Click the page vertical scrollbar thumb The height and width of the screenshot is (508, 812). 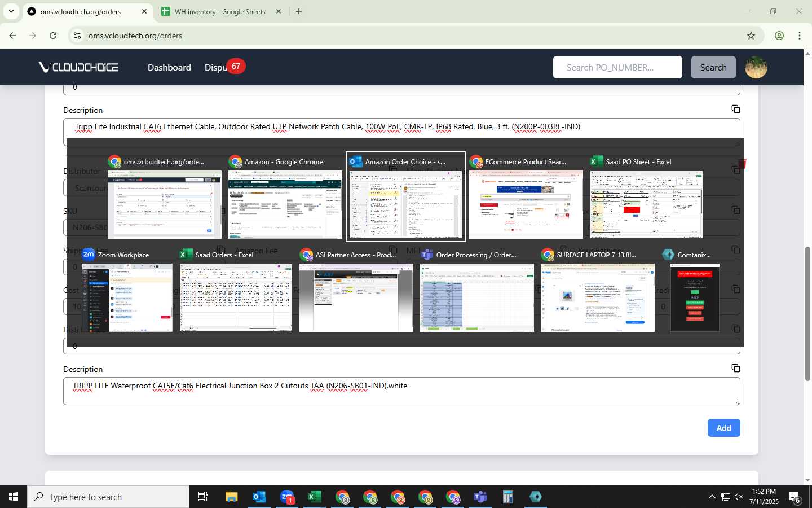(807, 314)
